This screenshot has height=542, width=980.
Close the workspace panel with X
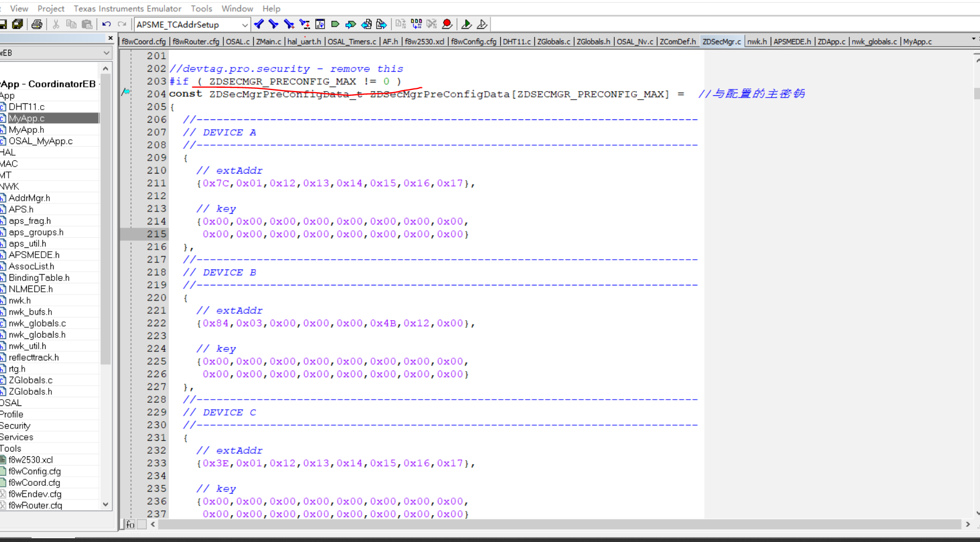[110, 38]
